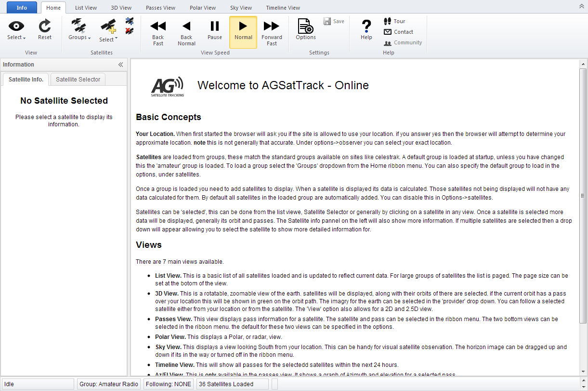Viewport: 588px width, 391px height.
Task: Click the 'Following: NONE' status entry
Action: [x=169, y=384]
